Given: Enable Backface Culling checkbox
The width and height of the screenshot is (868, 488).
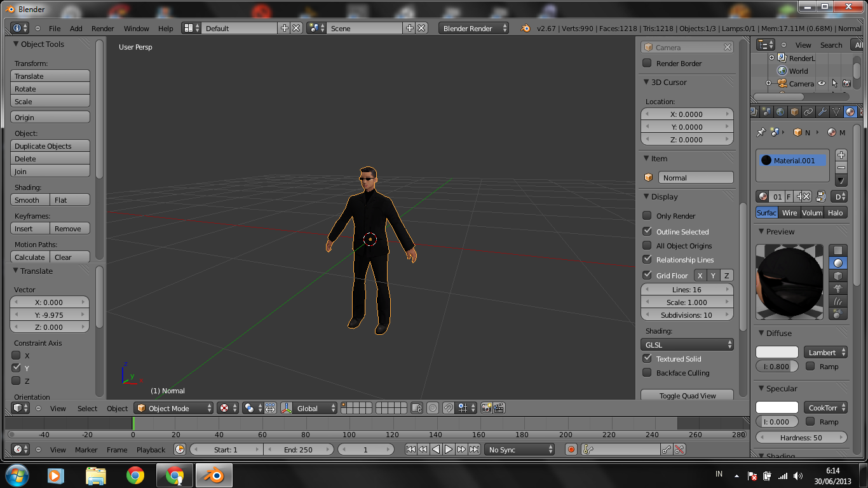Looking at the screenshot, I should click(647, 372).
